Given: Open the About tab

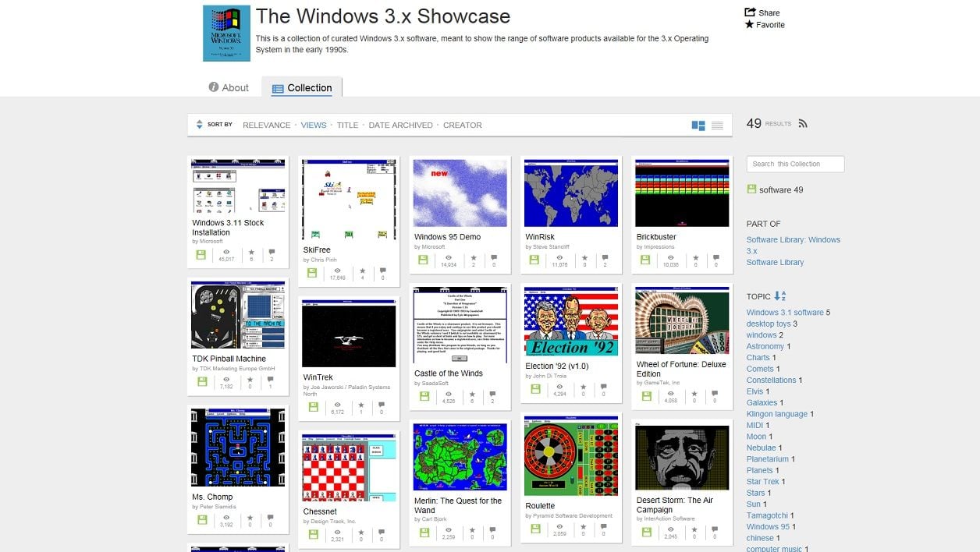Looking at the screenshot, I should pyautogui.click(x=229, y=88).
